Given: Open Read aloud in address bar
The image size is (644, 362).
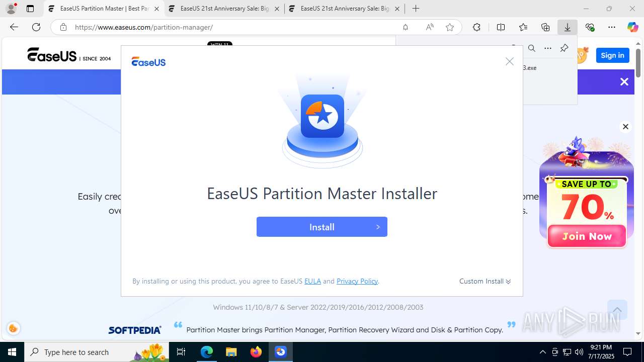Looking at the screenshot, I should [430, 27].
